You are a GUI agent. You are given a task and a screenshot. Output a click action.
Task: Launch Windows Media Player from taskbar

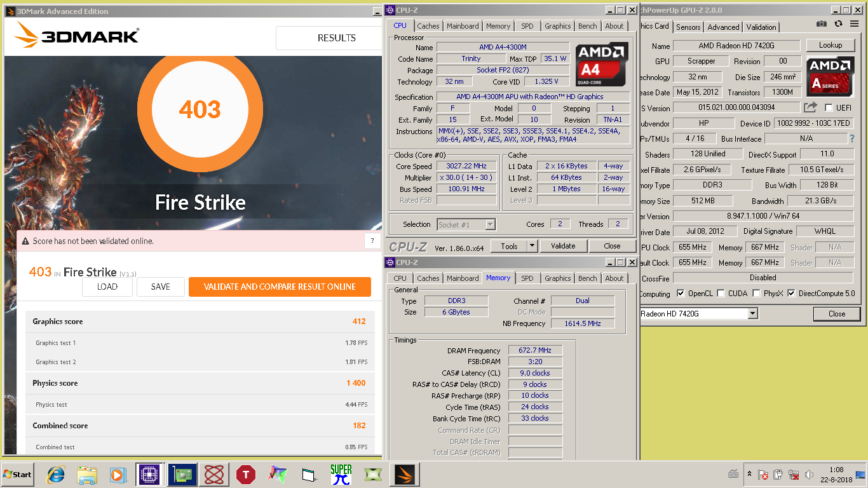point(118,474)
